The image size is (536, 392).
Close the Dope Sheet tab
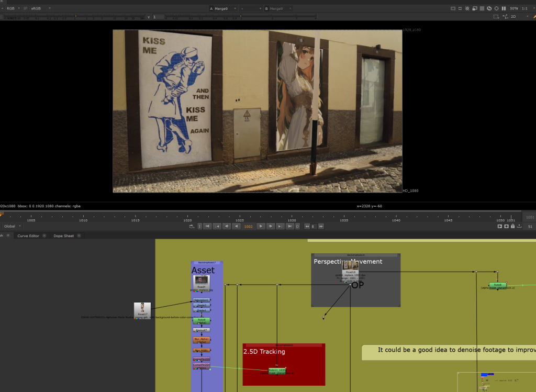pyautogui.click(x=79, y=236)
